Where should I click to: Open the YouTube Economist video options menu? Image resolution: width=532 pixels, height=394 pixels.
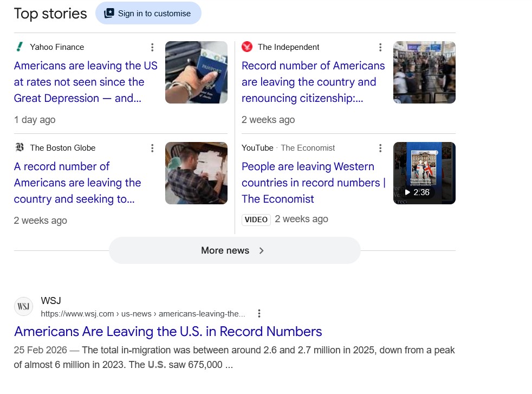click(x=380, y=148)
